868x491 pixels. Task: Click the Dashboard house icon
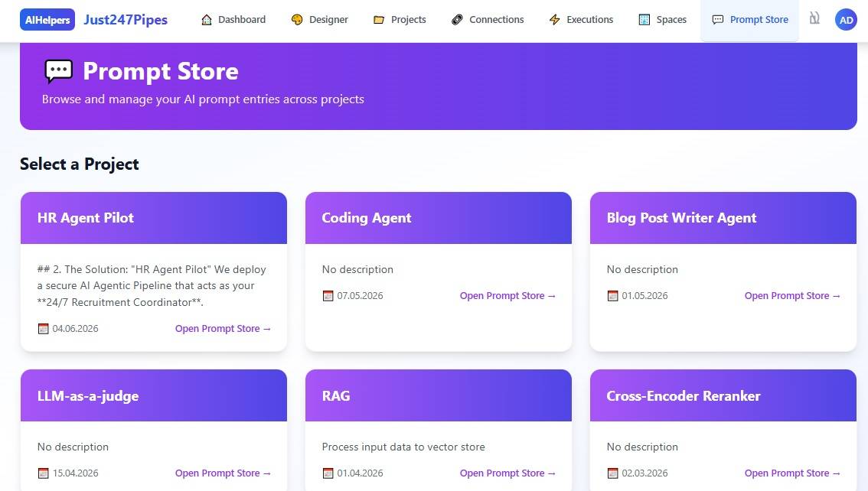pos(207,20)
